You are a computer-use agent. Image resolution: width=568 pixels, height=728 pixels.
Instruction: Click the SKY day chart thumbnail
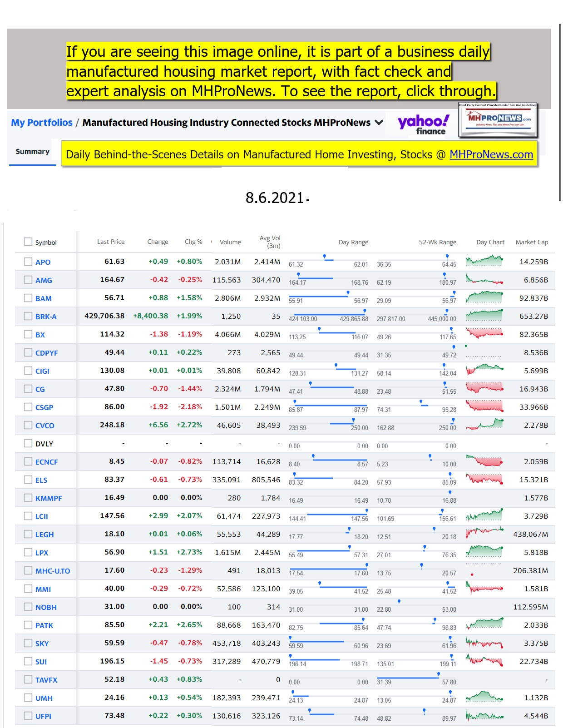pos(484,643)
